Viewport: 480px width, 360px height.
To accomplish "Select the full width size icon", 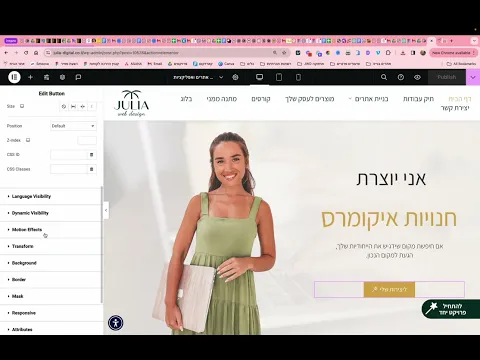I will pos(73,107).
